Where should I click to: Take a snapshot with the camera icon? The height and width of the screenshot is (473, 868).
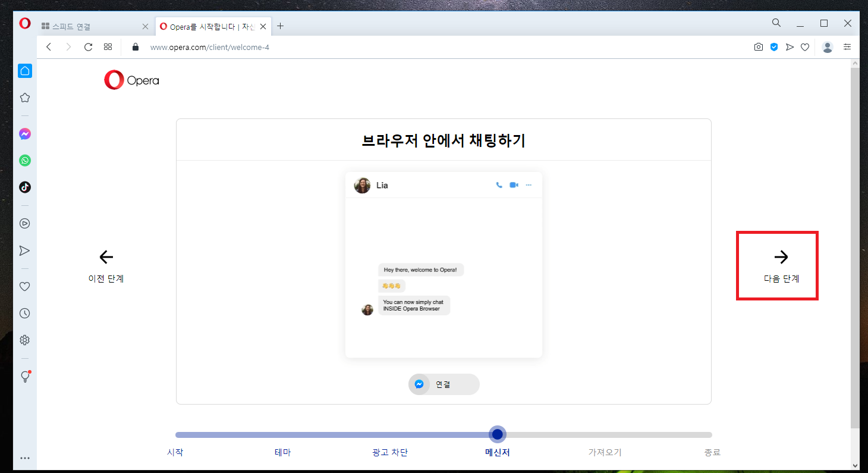(759, 47)
